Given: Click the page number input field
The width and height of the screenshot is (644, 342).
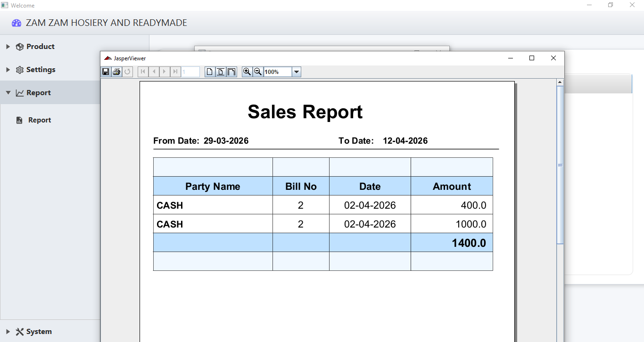Looking at the screenshot, I should [x=190, y=72].
